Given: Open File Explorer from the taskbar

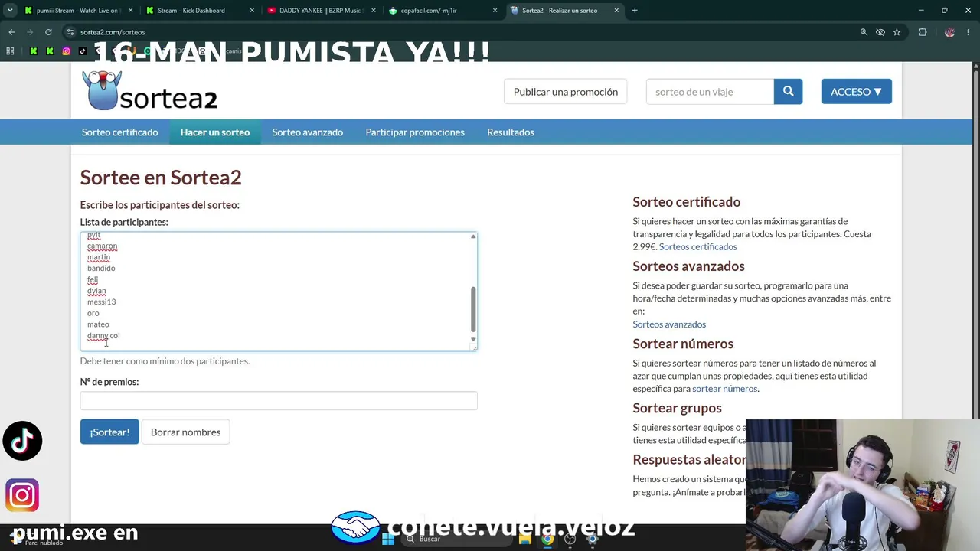Looking at the screenshot, I should point(524,539).
